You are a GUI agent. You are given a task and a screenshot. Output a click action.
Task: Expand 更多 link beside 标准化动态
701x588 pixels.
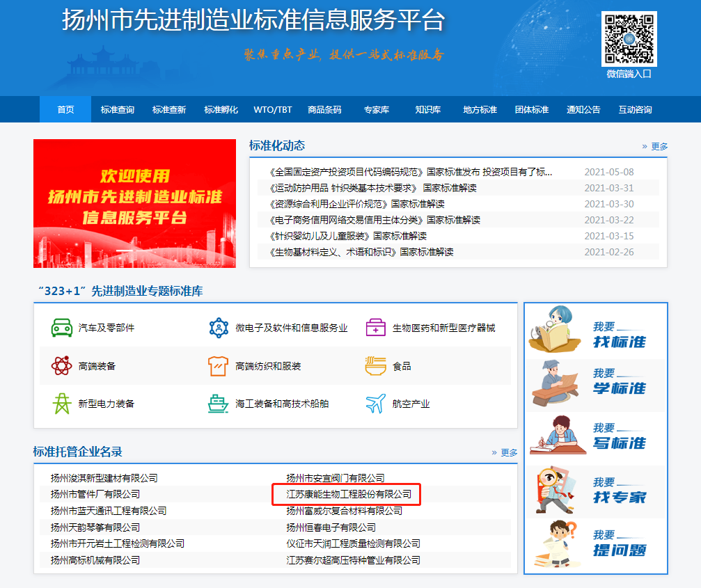pos(655,147)
